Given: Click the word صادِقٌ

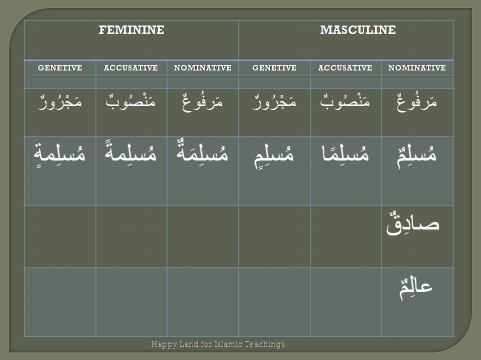Looking at the screenshot, I should coord(413,224).
